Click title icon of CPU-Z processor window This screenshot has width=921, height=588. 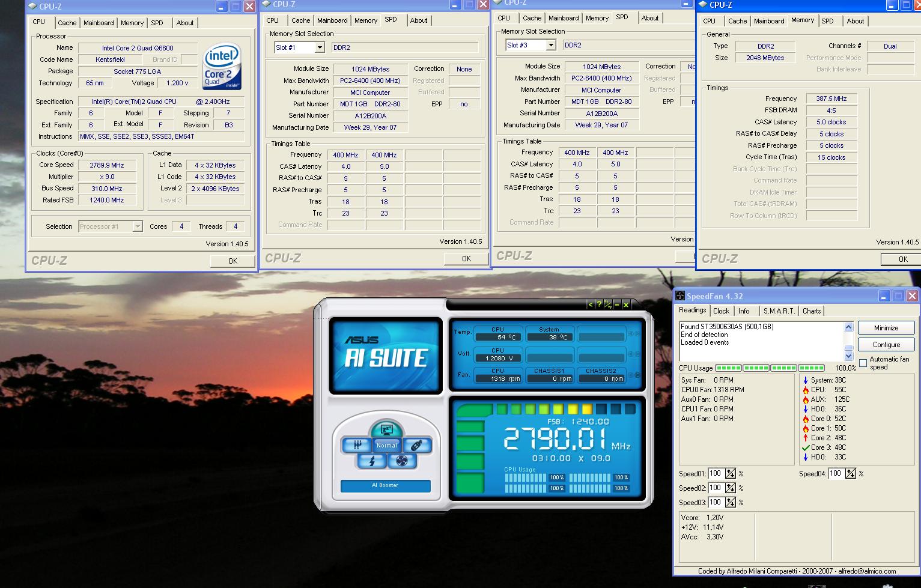[x=32, y=7]
